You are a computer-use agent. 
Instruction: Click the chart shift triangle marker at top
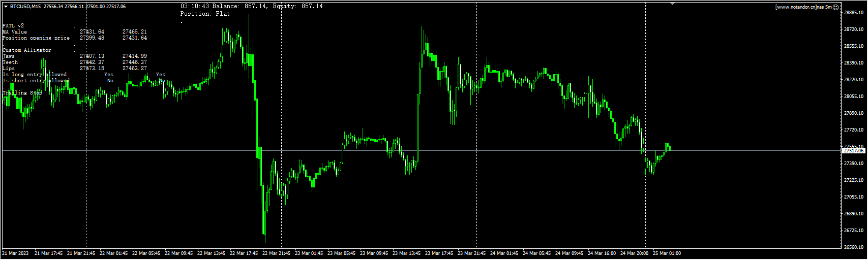coord(673,4)
